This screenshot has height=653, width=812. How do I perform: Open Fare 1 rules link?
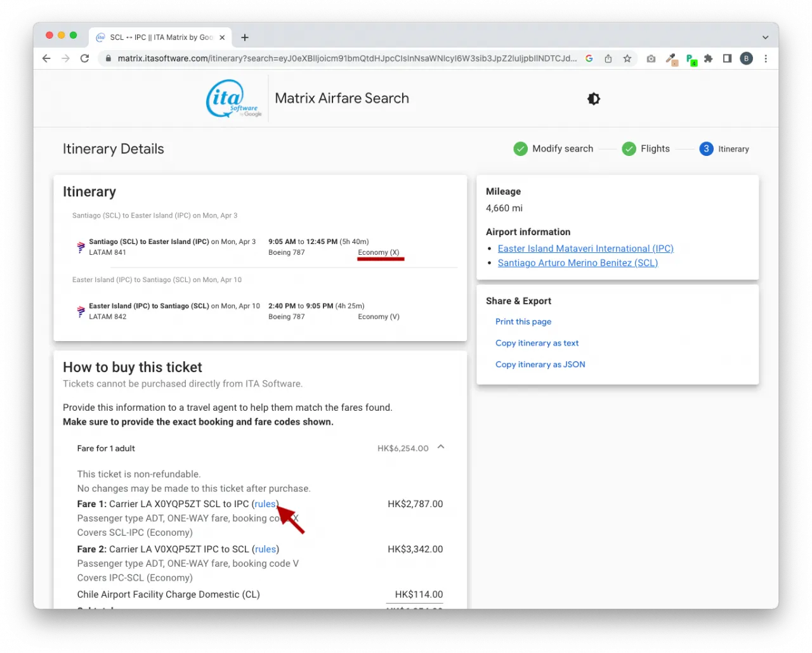tap(265, 504)
